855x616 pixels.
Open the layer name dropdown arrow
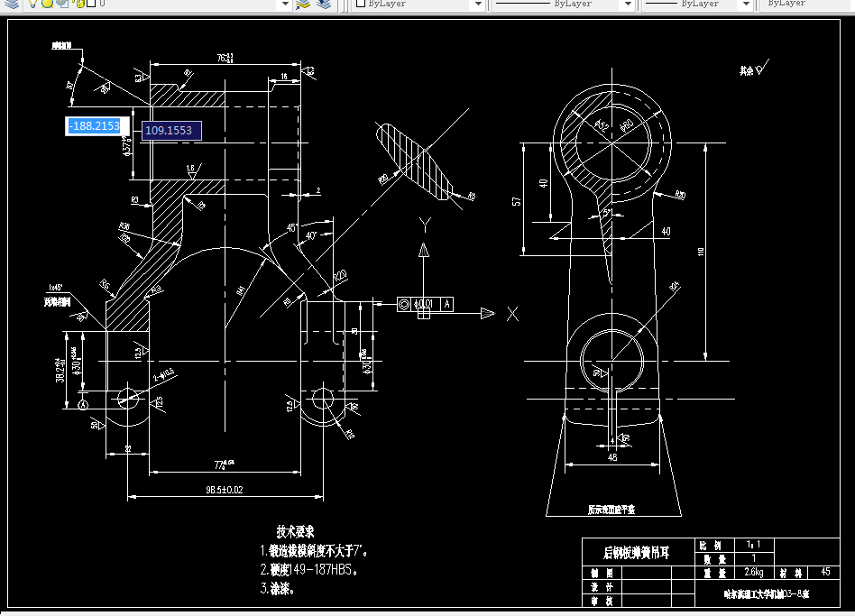click(284, 5)
